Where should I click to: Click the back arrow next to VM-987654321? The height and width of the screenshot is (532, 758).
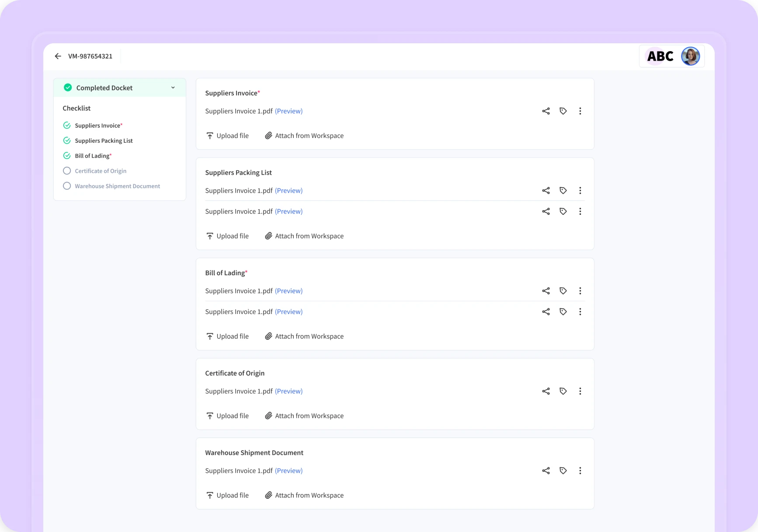coord(58,56)
